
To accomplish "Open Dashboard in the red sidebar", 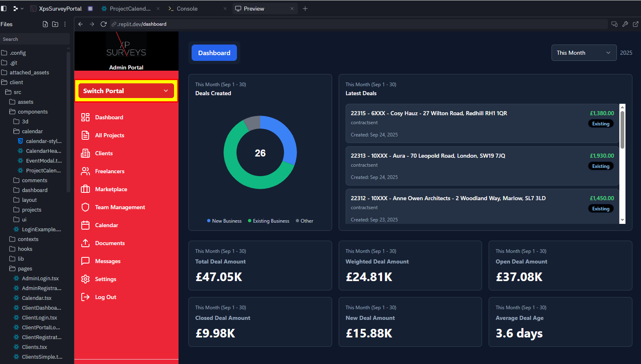I will coord(109,117).
